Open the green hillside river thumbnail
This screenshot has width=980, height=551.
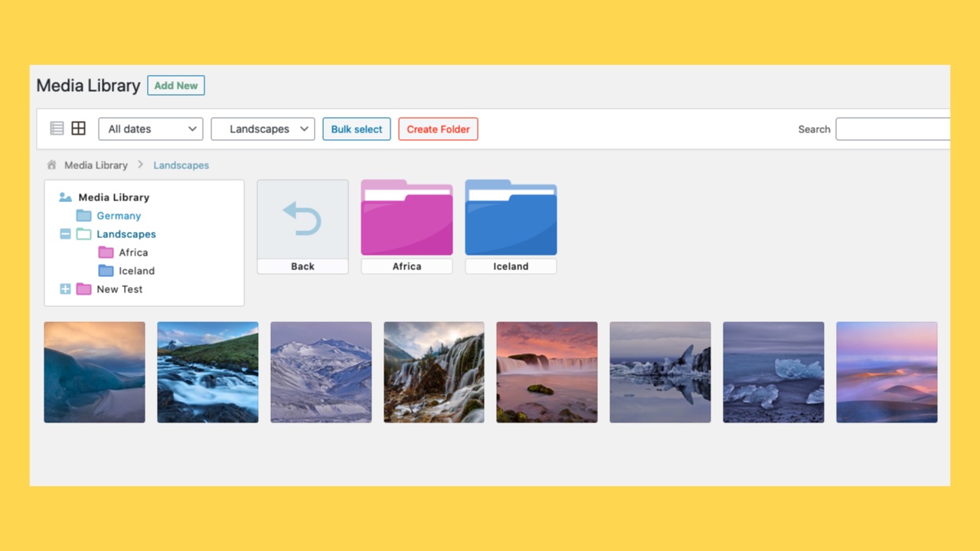point(207,372)
